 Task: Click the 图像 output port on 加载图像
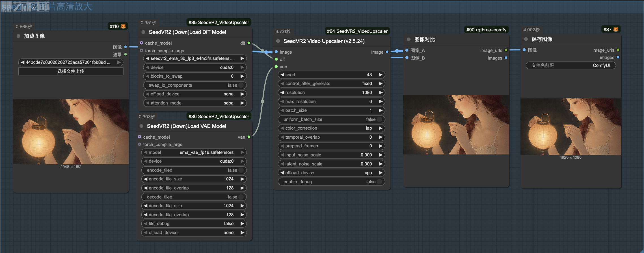(x=126, y=47)
